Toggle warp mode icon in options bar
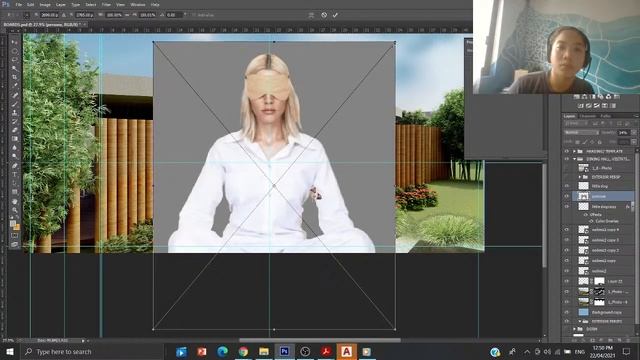 [311, 15]
